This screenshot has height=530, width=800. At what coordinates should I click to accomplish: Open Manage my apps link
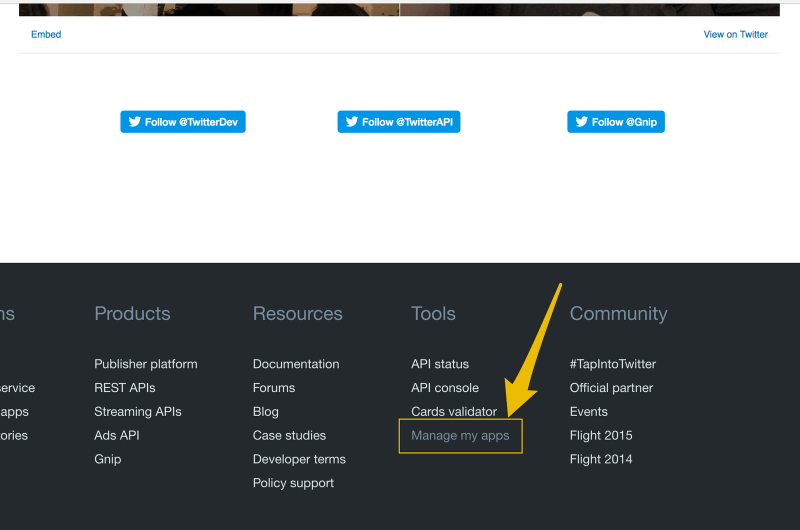click(x=460, y=436)
